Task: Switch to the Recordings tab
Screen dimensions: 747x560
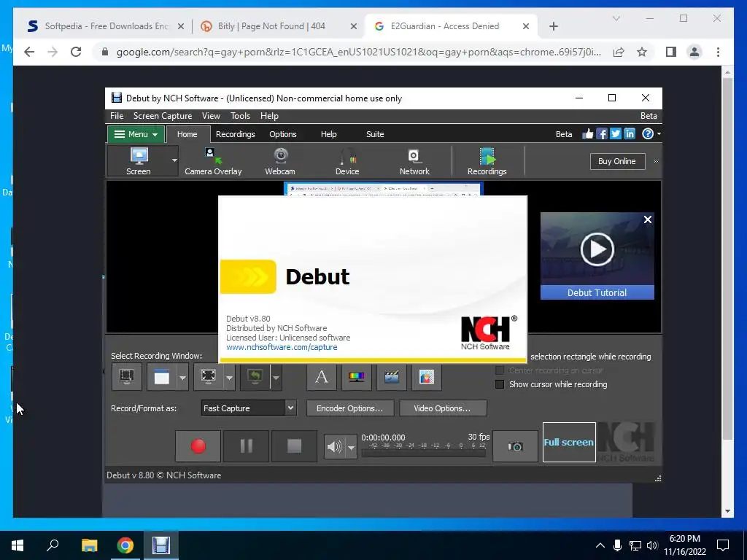Action: (236, 134)
